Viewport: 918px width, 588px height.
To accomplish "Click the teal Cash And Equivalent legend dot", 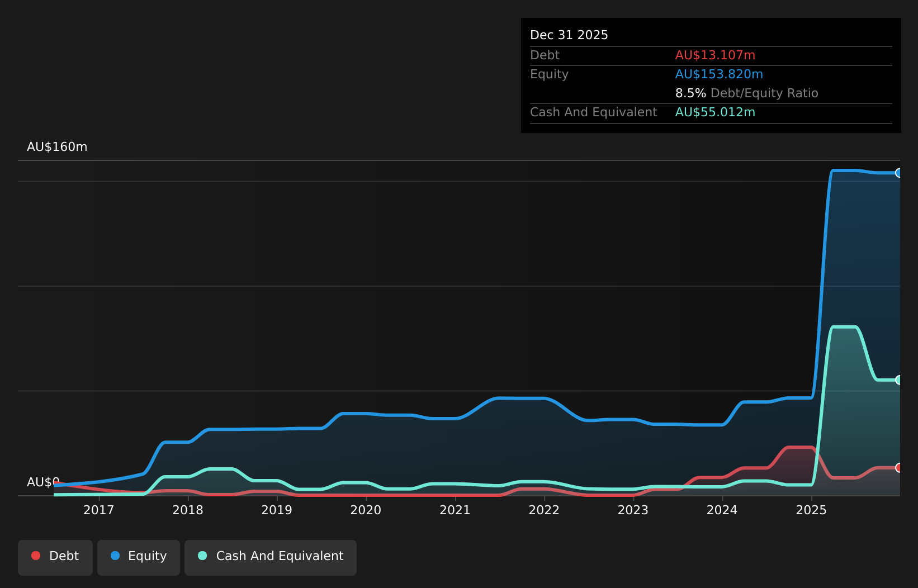I will coord(202,556).
